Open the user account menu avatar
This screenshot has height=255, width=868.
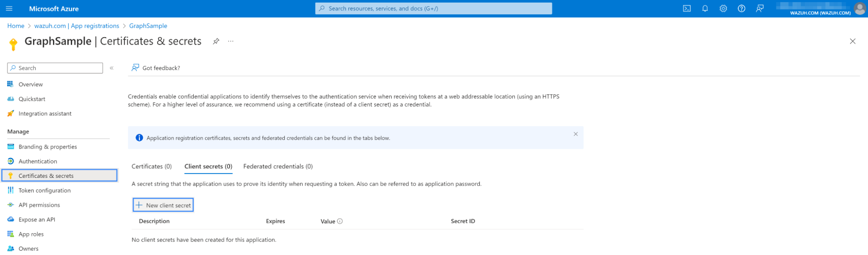coord(859,9)
